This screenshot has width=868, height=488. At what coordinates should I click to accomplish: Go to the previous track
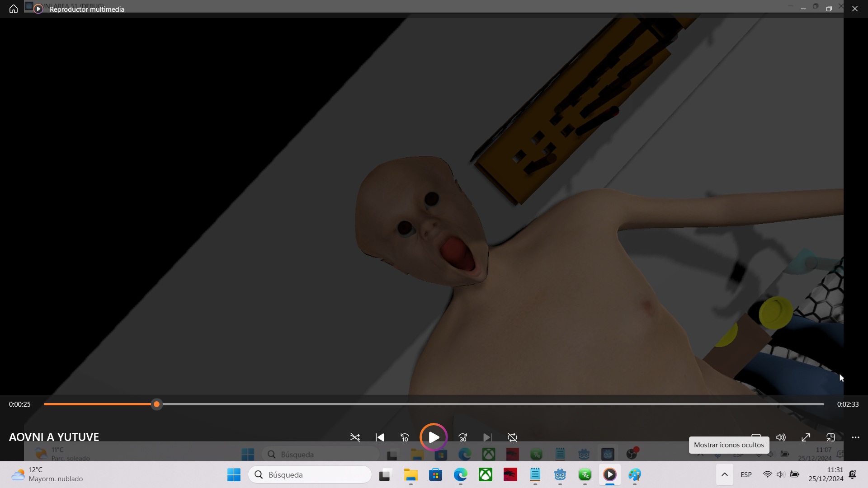380,437
